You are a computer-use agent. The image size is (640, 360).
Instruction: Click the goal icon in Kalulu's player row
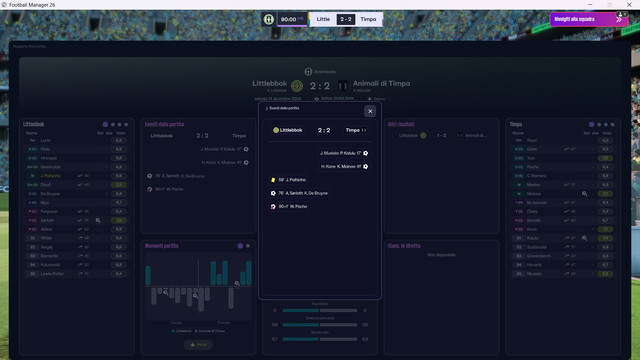[584, 238]
